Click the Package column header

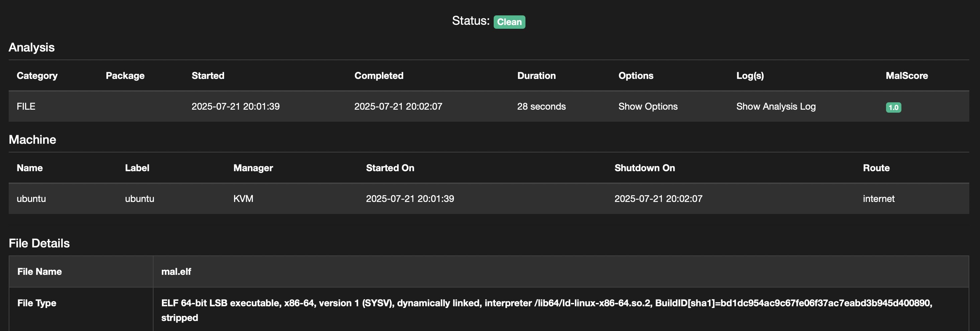coord(125,76)
